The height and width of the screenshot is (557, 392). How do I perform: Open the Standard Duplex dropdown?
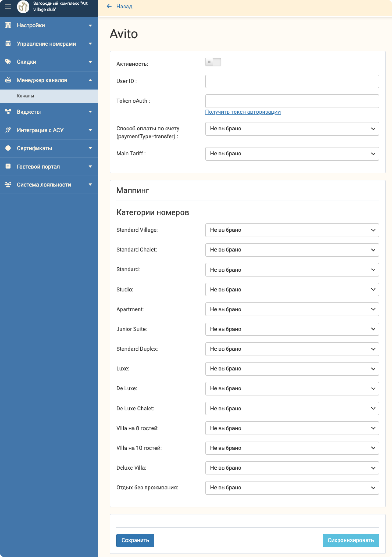[x=292, y=349]
